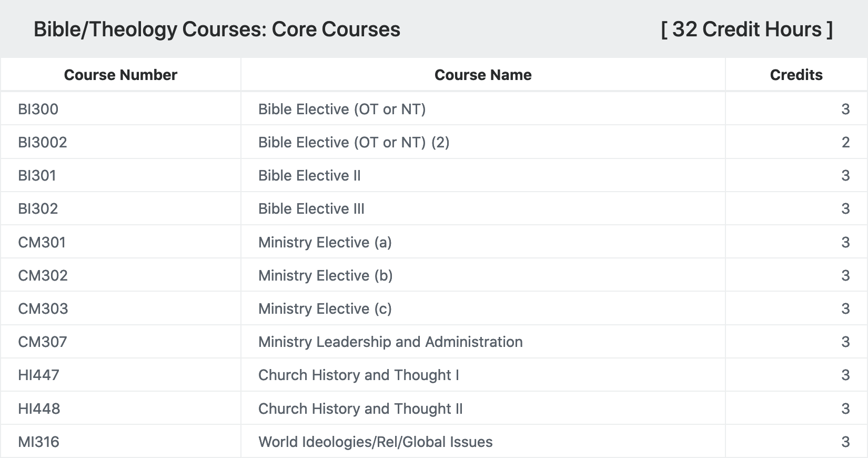The image size is (868, 458).
Task: Click Ministry Elective (a) course name
Action: pos(325,242)
